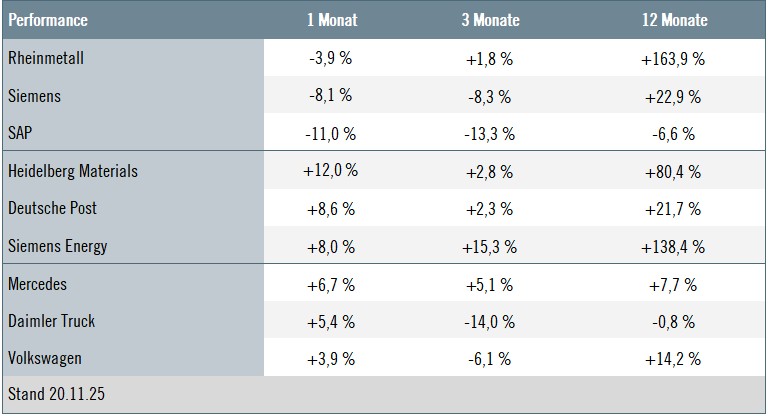Select the Siemens row label
The height and width of the screenshot is (416, 768).
click(x=34, y=97)
